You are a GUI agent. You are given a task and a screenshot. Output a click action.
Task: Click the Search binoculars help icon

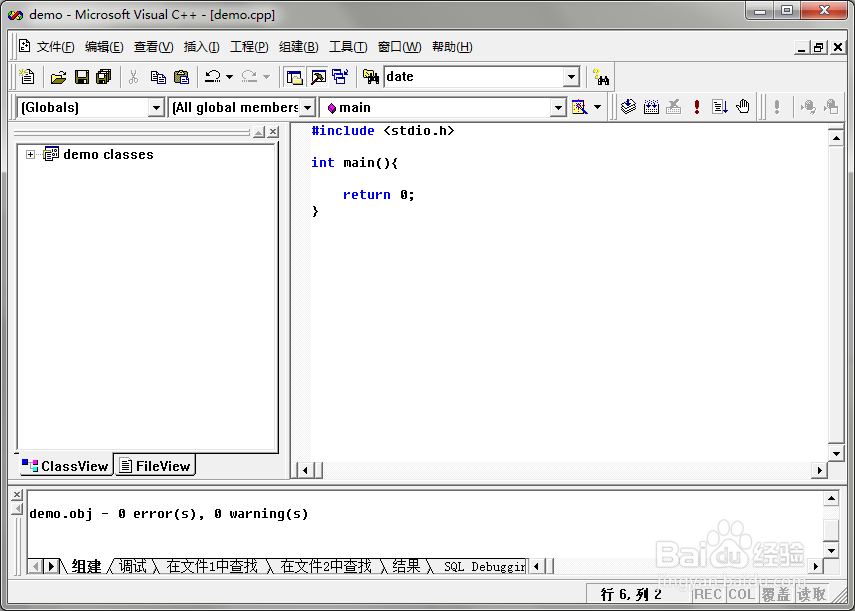tap(601, 77)
